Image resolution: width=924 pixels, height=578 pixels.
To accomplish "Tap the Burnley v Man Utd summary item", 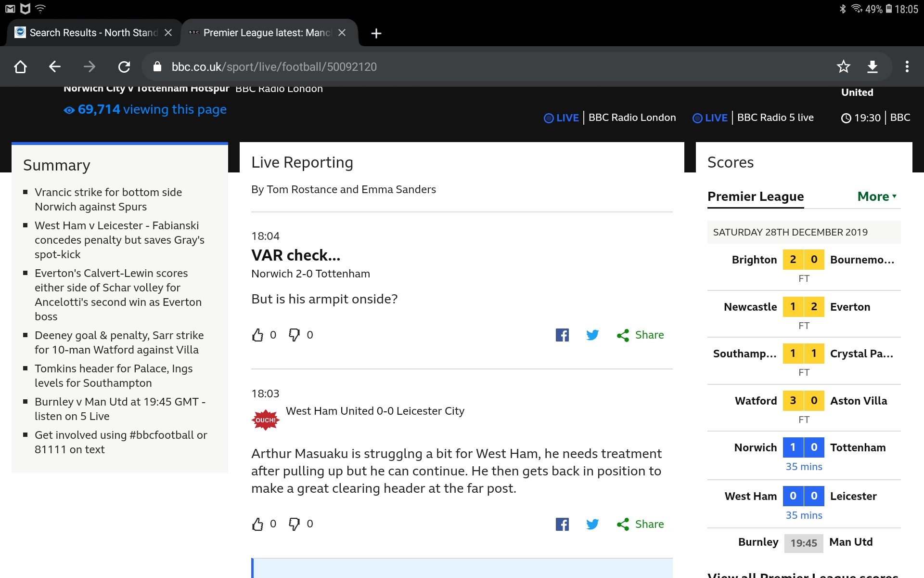I will click(120, 409).
